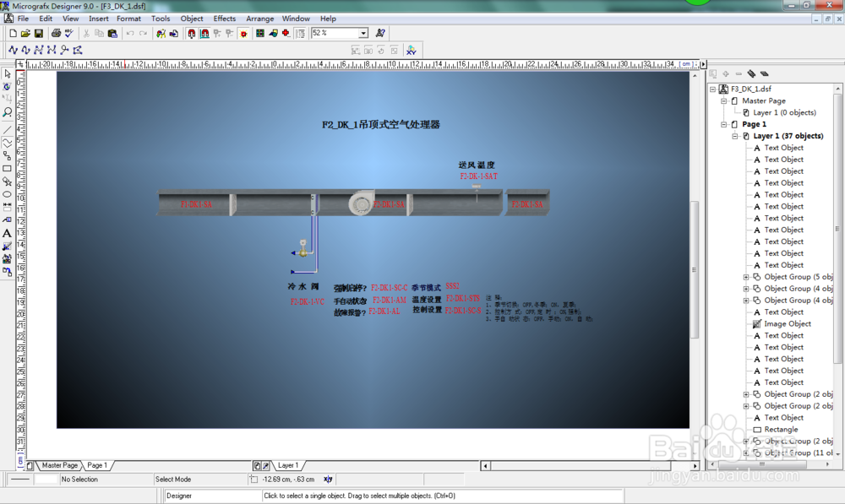Collapse the Page 1 tree node

click(724, 124)
